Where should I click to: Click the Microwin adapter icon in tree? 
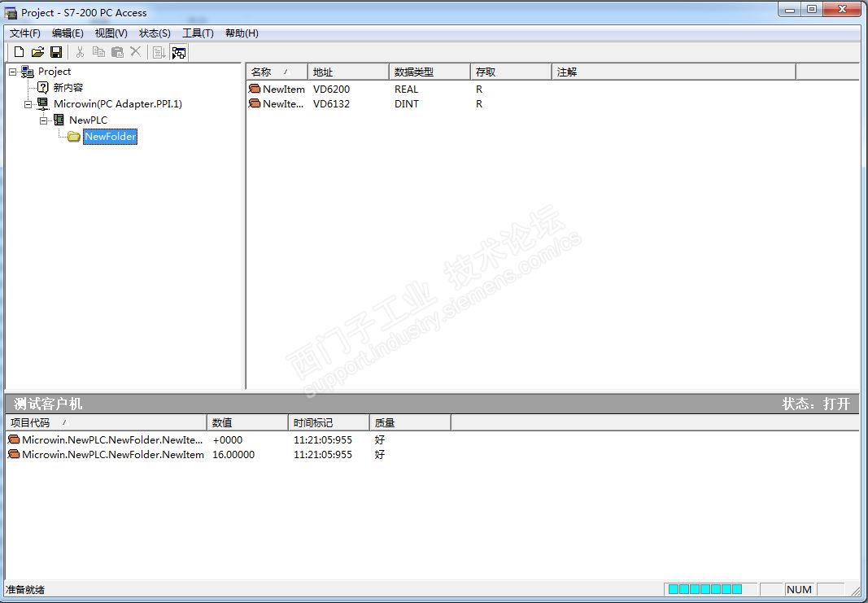click(42, 103)
